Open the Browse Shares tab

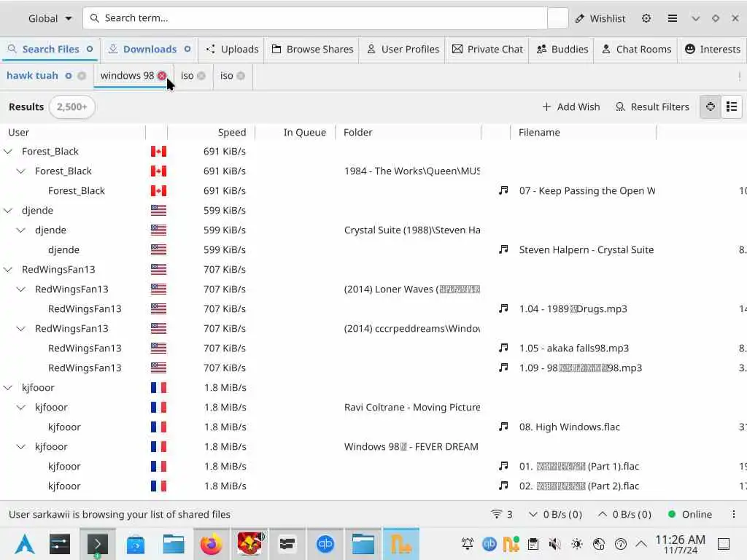pyautogui.click(x=312, y=49)
